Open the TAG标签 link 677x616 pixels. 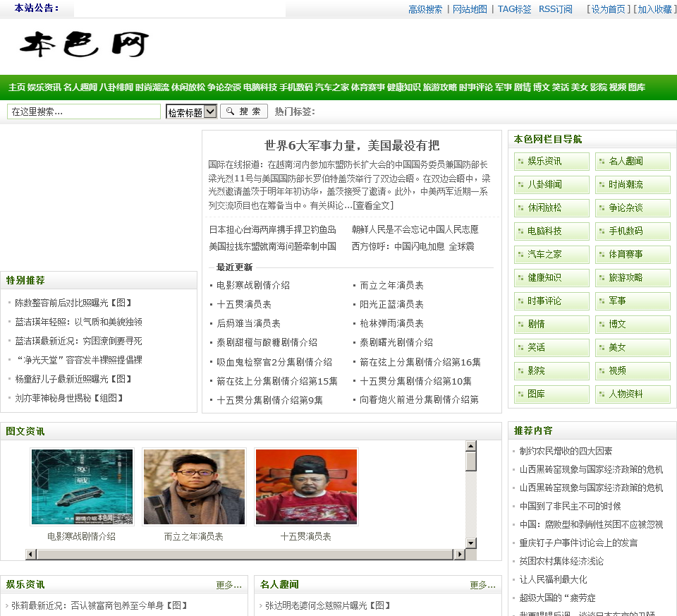pos(514,9)
